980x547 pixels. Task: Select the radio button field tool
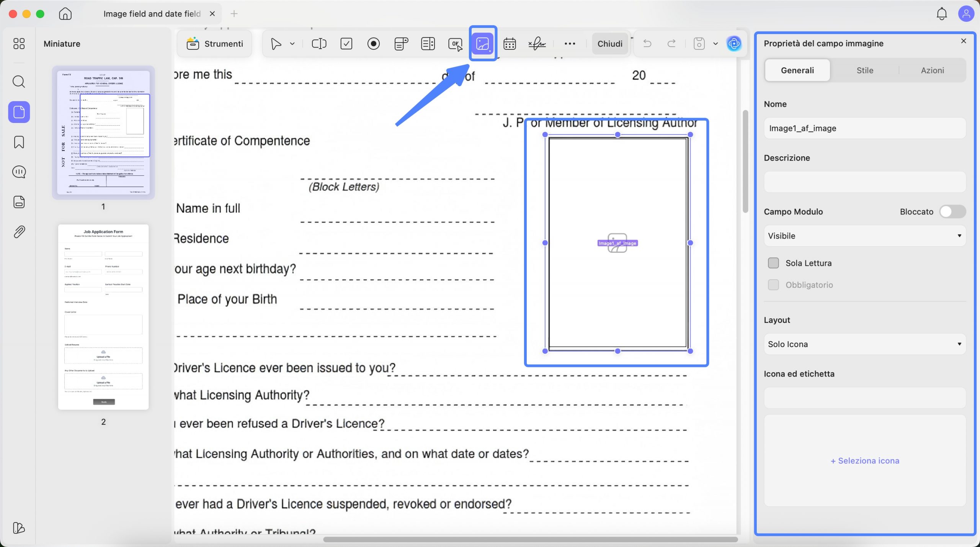point(374,44)
